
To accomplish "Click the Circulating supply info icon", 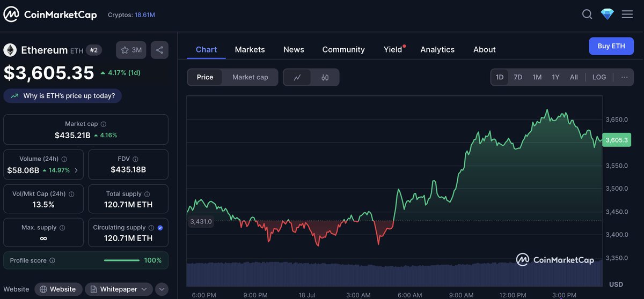I will [151, 228].
